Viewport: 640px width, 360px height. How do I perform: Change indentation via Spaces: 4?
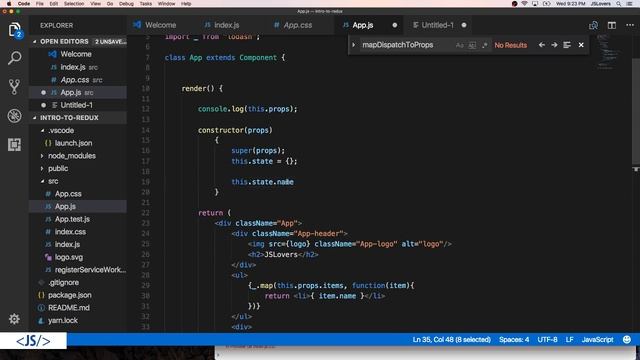(514, 340)
